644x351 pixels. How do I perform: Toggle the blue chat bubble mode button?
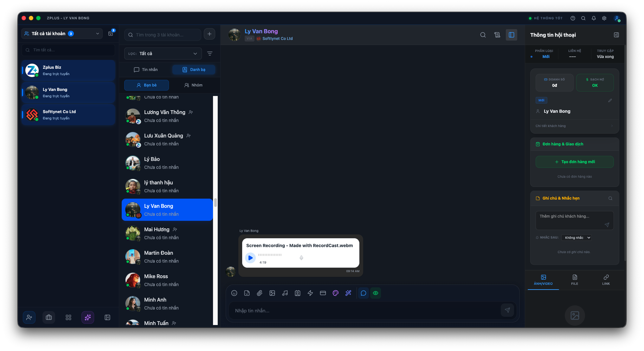(364, 293)
